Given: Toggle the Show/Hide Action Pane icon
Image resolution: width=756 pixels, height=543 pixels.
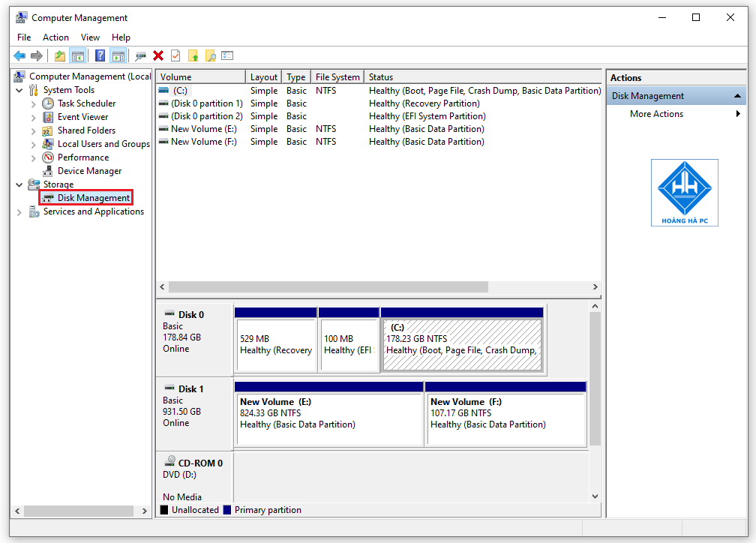Looking at the screenshot, I should (x=118, y=55).
